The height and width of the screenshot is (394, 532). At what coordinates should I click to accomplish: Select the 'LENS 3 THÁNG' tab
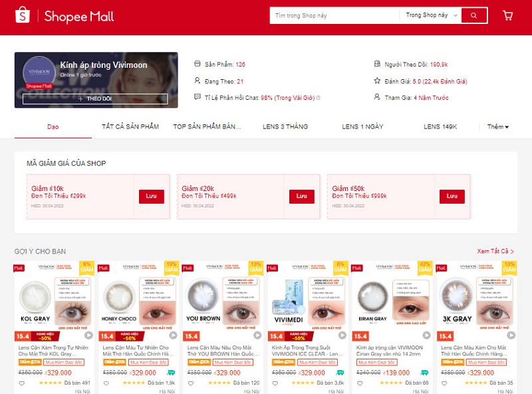click(285, 126)
